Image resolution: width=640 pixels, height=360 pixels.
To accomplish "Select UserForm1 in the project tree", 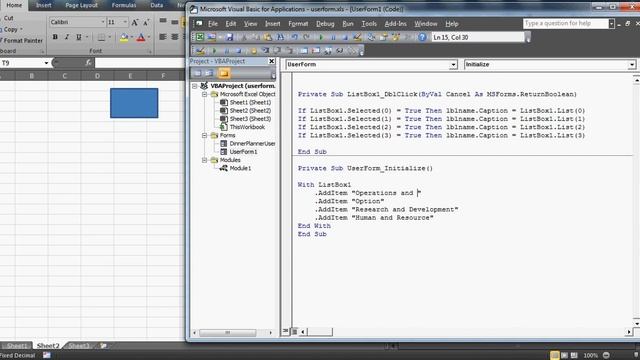I will [244, 151].
